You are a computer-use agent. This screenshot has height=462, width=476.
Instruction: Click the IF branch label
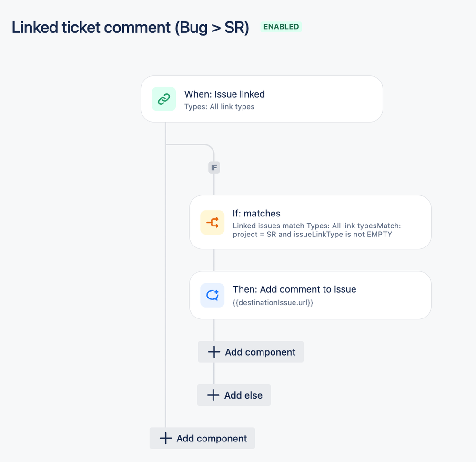point(214,168)
